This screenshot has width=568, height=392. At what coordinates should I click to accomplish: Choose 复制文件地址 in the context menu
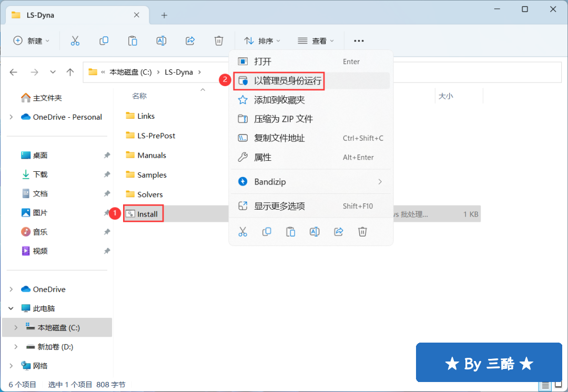[310, 138]
